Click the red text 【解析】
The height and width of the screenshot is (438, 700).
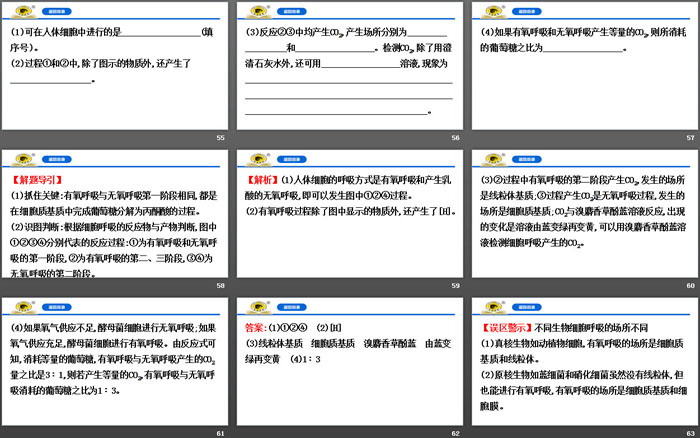pos(263,180)
